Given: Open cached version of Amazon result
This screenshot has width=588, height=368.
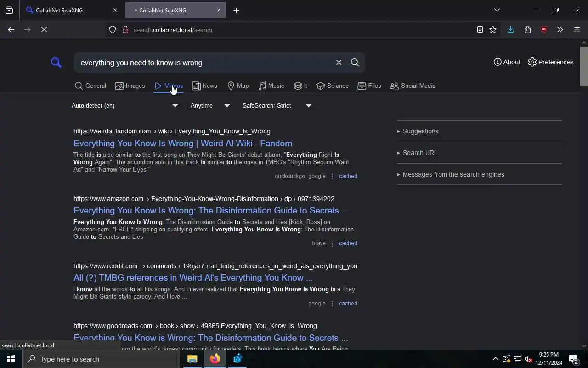Looking at the screenshot, I should [348, 243].
